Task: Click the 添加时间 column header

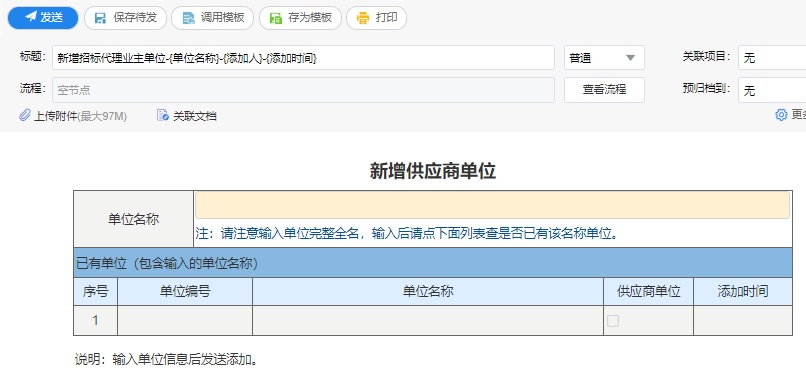Action: point(743,292)
